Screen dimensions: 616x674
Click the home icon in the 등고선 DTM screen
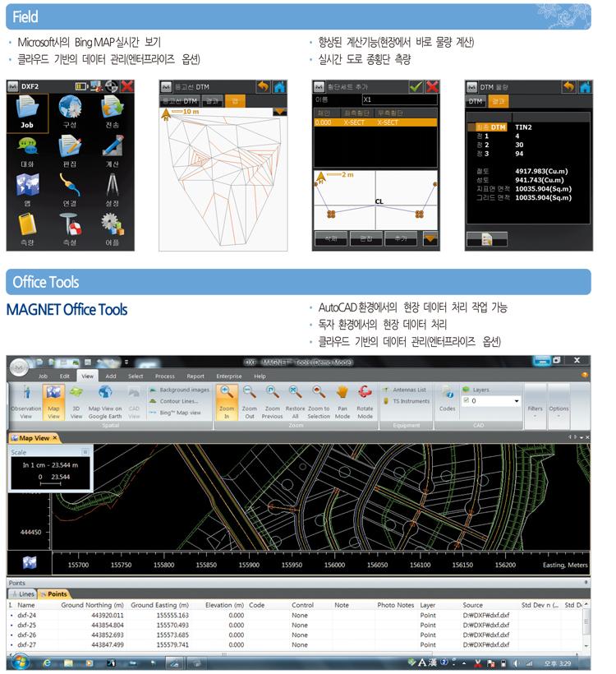point(279,87)
